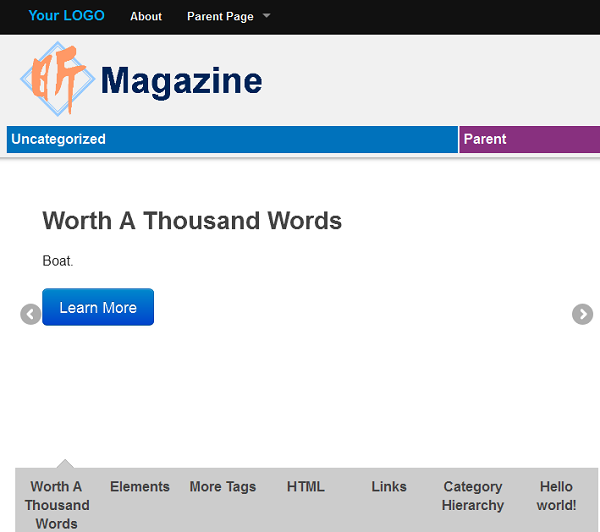
Task: Select the Uncategorized category bar
Action: [x=232, y=140]
